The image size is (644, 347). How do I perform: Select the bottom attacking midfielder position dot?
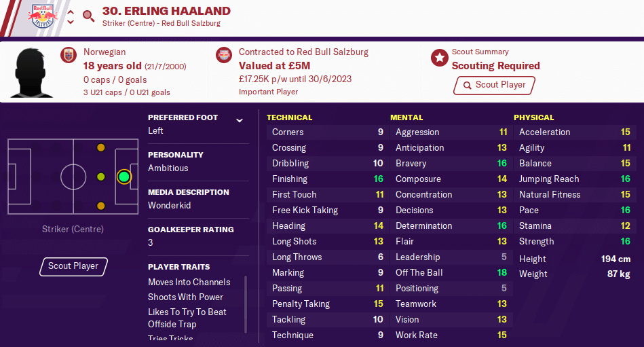[100, 206]
